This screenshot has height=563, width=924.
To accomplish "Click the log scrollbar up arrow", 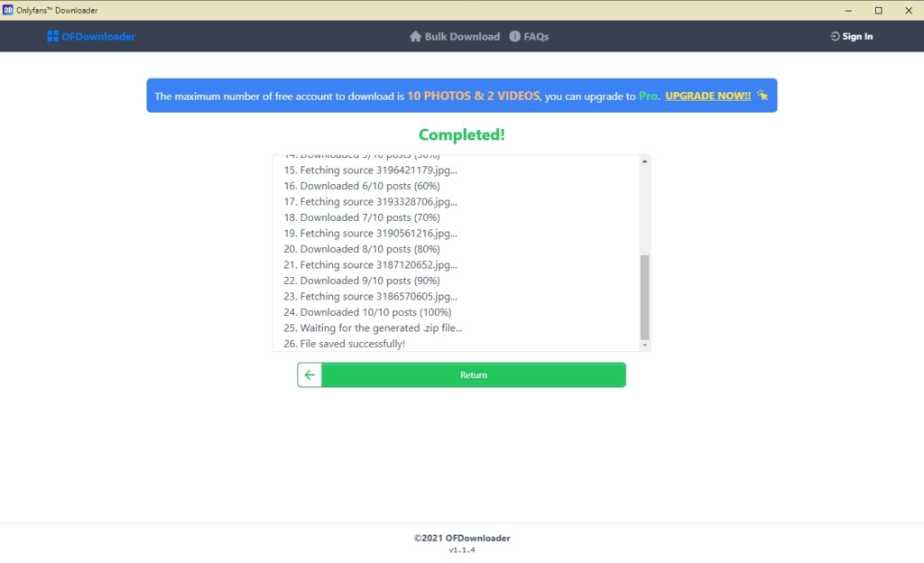I will point(644,162).
